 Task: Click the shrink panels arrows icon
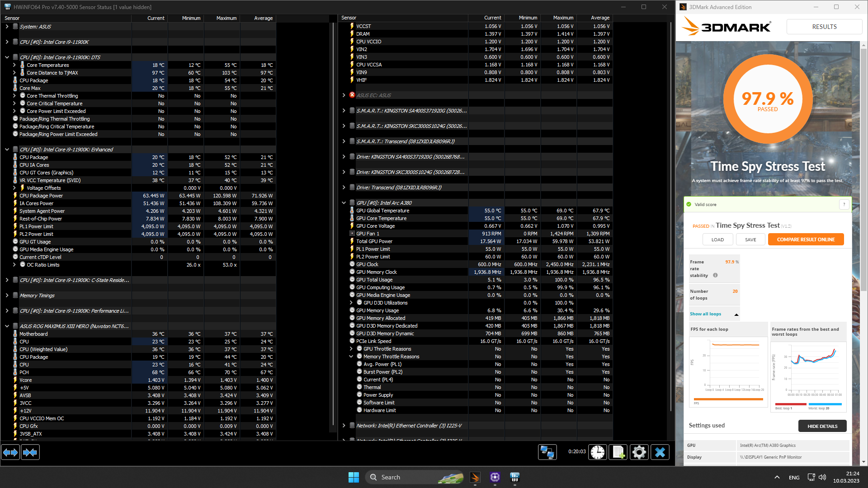tap(30, 452)
